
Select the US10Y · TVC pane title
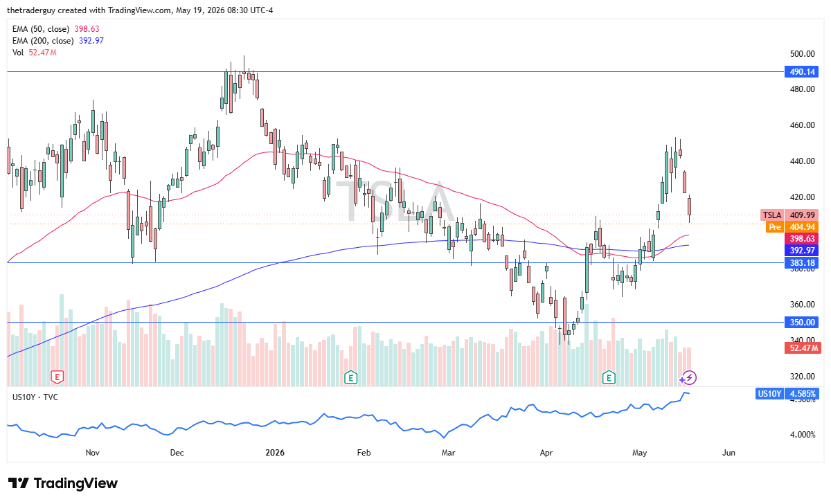pos(35,396)
